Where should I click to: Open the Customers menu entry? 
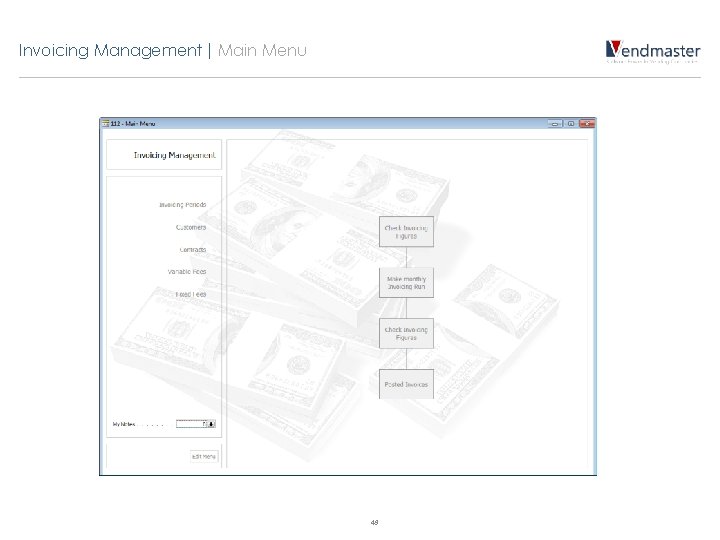[191, 227]
